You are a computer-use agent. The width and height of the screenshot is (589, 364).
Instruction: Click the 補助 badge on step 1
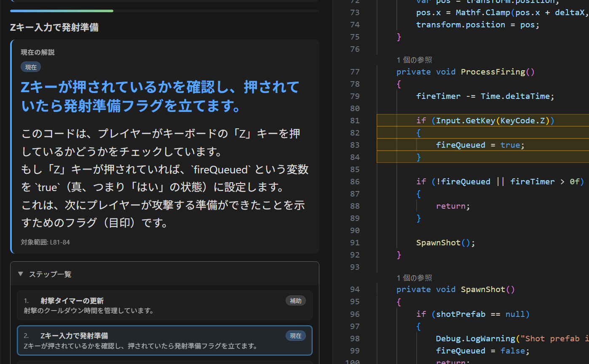295,300
